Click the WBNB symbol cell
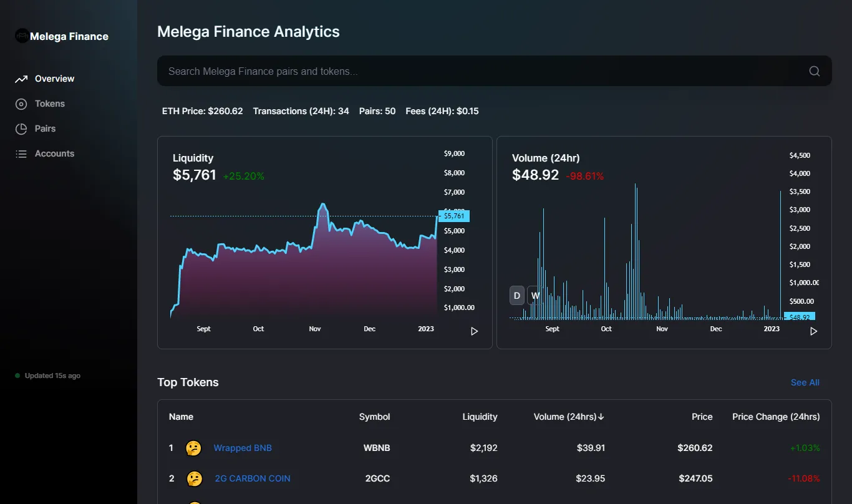852x504 pixels. 377,448
